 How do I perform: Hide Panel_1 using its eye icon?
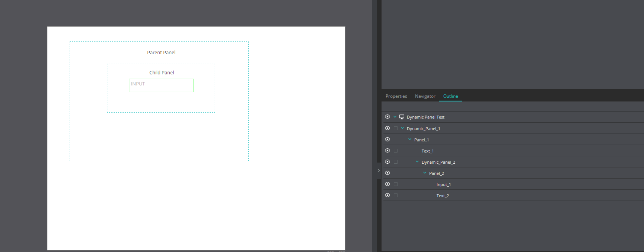coord(387,139)
